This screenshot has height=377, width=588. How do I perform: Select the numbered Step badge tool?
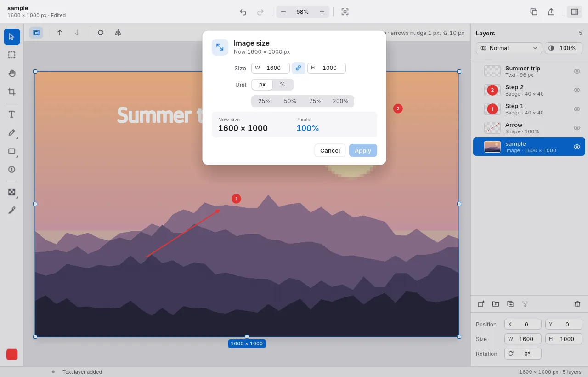tap(12, 170)
